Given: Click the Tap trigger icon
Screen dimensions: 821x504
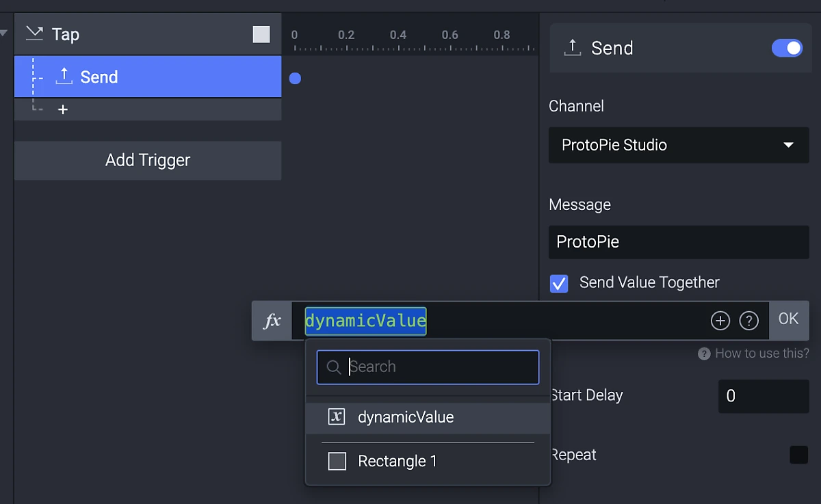Looking at the screenshot, I should 34,33.
